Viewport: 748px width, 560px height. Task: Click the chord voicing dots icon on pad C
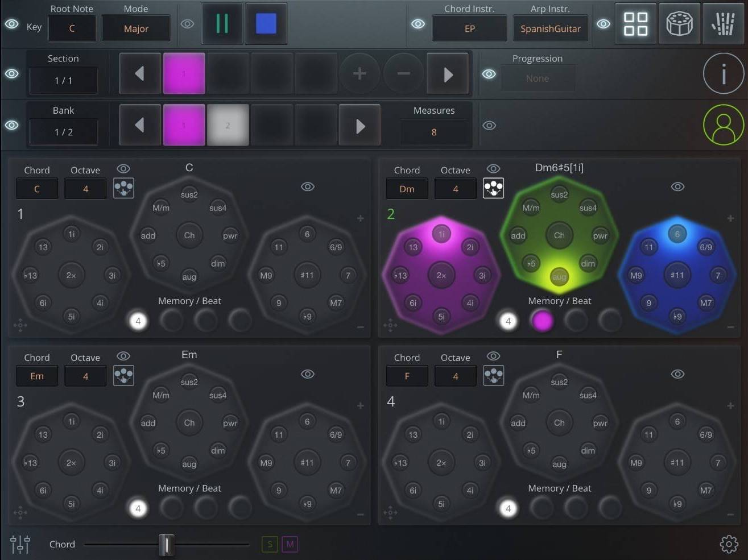pyautogui.click(x=123, y=188)
